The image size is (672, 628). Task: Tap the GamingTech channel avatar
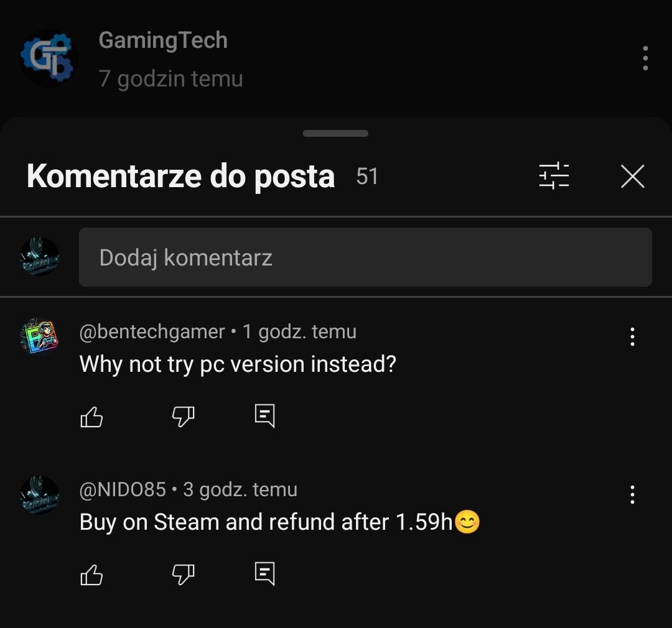coord(48,58)
